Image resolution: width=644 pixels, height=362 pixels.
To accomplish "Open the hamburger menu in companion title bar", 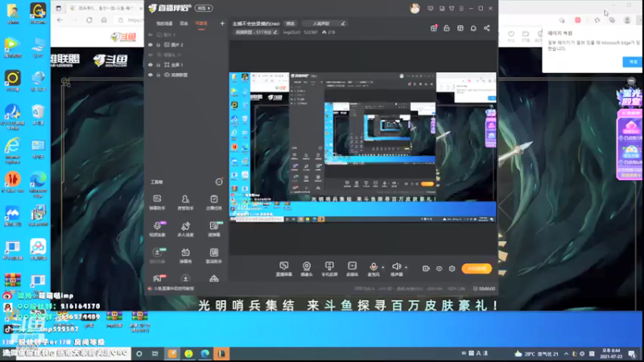I will pyautogui.click(x=461, y=8).
